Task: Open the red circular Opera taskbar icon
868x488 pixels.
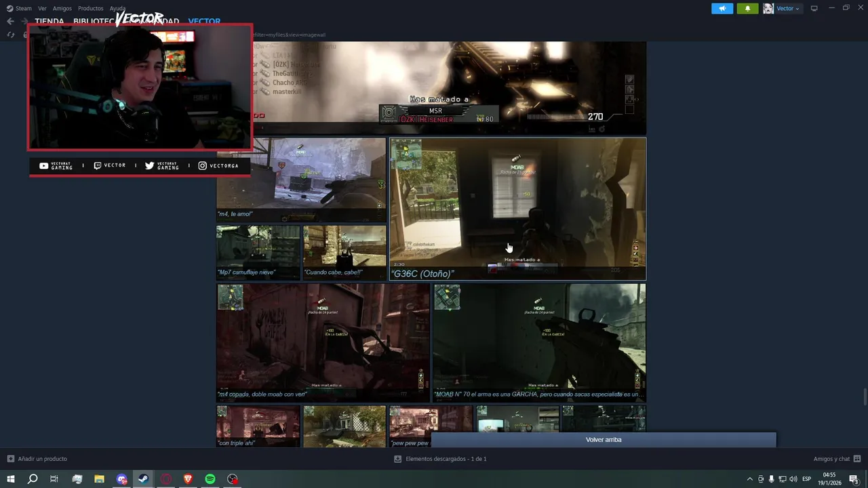Action: click(166, 479)
